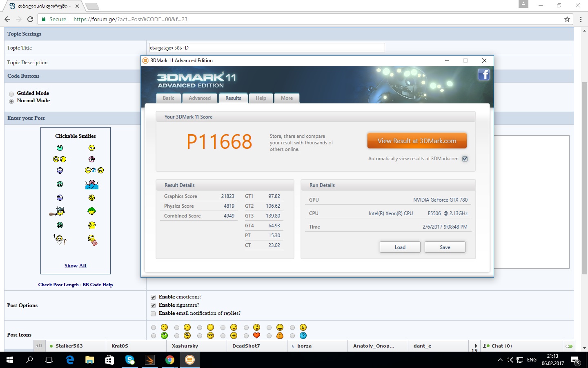Screen dimensions: 588x368
Task: Open chat with Stalker563 in chat bar
Action: 76,346
